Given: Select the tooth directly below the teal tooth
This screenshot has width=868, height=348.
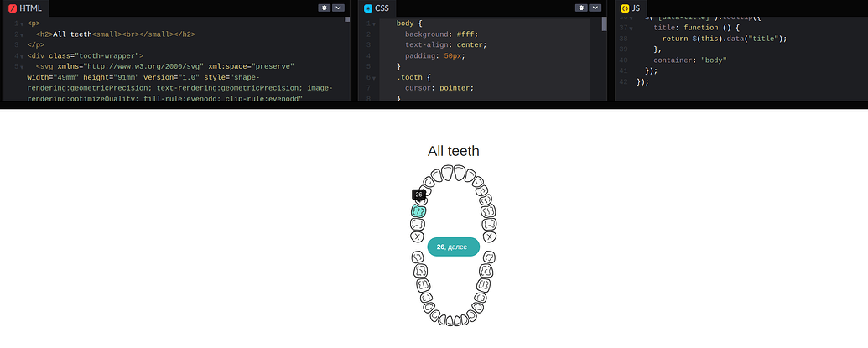Looking at the screenshot, I should pyautogui.click(x=418, y=225).
